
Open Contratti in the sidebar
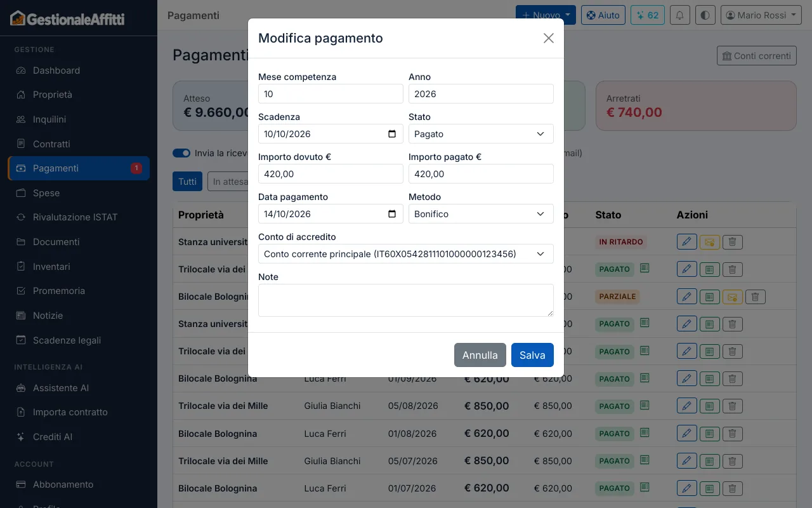pyautogui.click(x=79, y=144)
